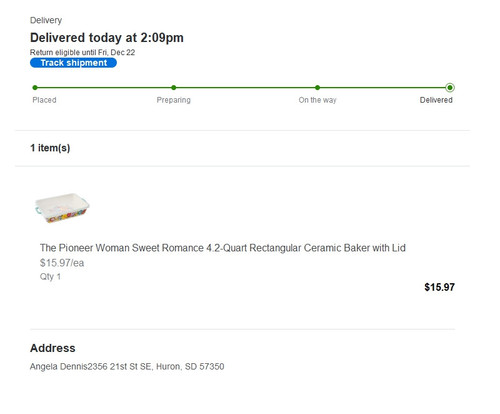The image size is (500, 414).
Task: Select the Preparing step dot on tracker
Action: (174, 88)
